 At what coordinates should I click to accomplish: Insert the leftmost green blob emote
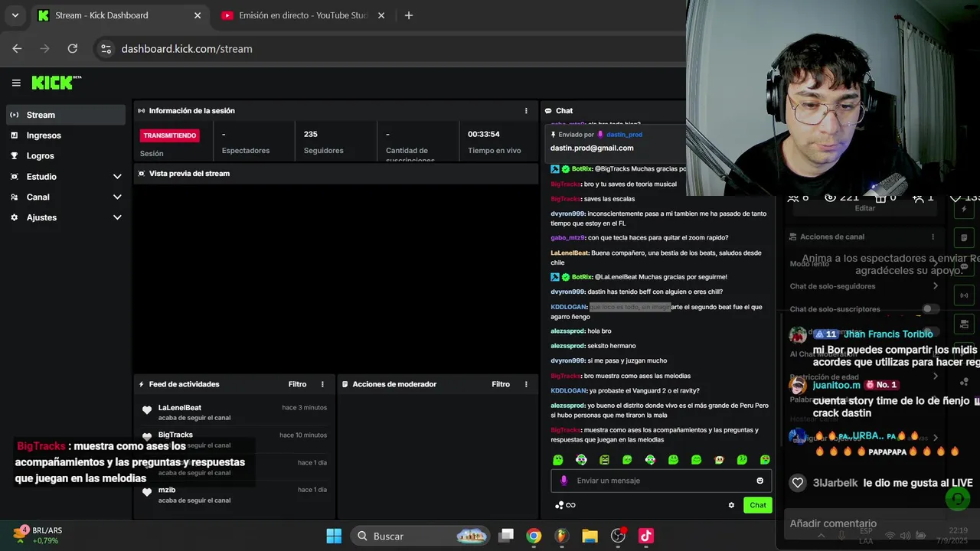point(558,460)
